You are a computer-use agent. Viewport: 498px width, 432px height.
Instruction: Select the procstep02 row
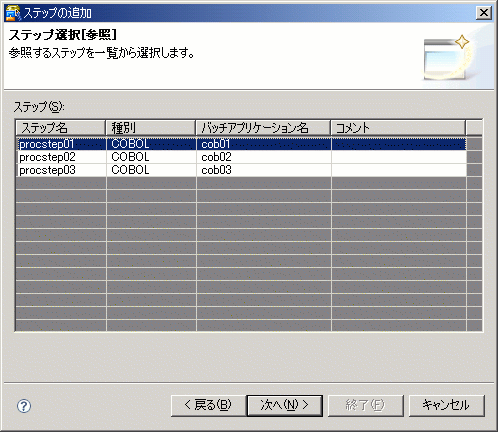tap(241, 157)
